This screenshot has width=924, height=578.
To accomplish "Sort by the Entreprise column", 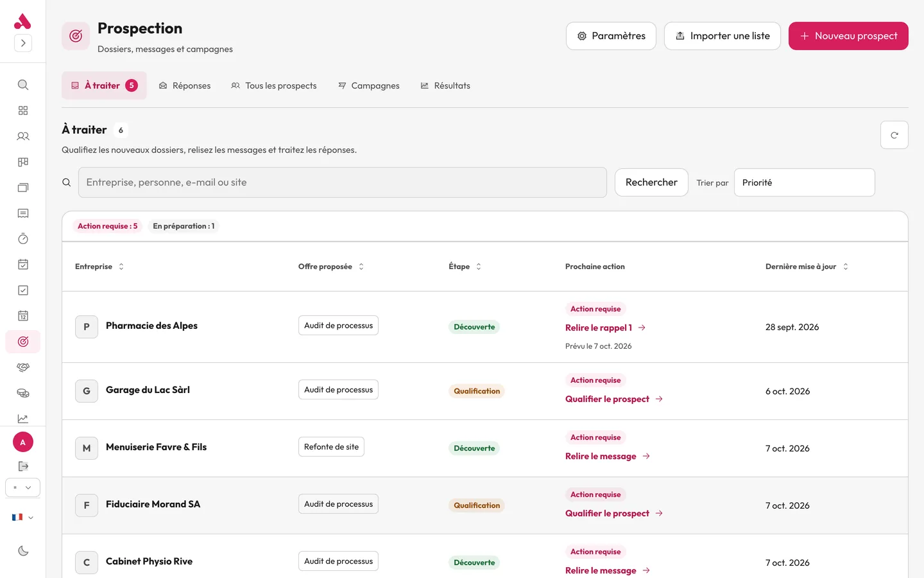I will pos(99,267).
